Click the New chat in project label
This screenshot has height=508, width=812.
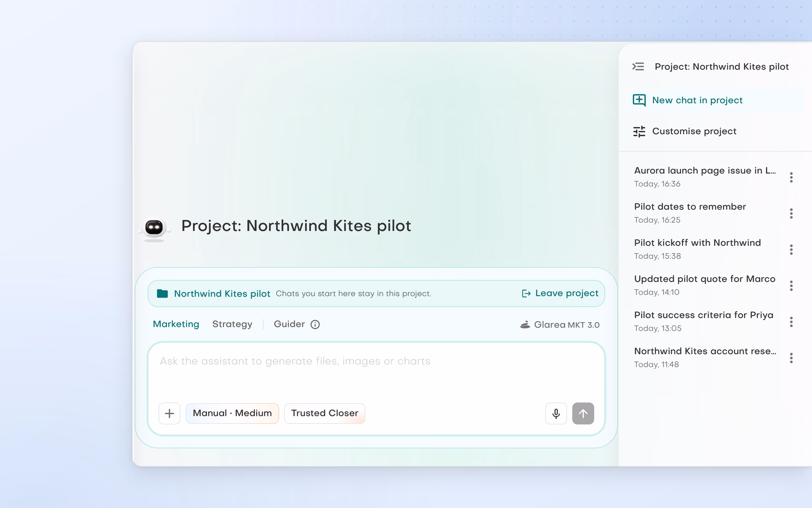[697, 100]
